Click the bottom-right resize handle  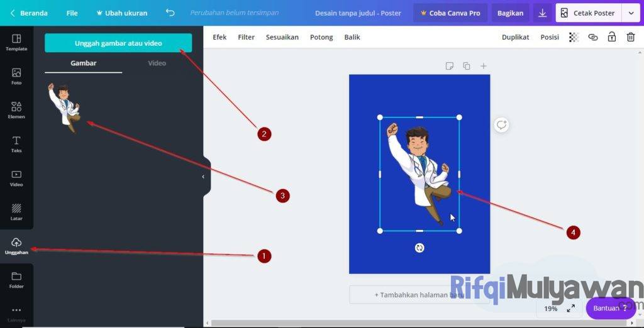(x=459, y=231)
